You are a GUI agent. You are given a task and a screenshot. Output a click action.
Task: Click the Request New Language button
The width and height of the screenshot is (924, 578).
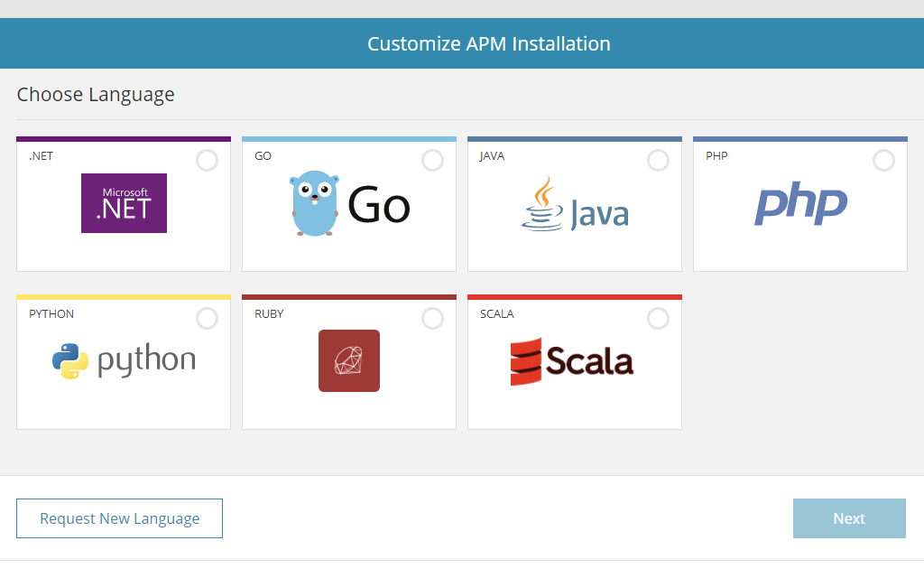click(119, 517)
